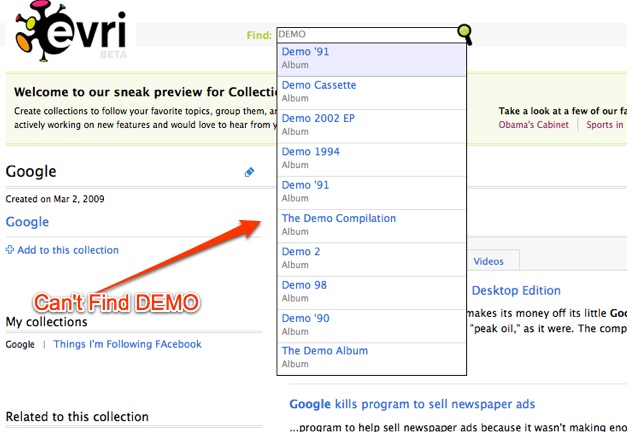Pick Demo 1994 album suggestion
This screenshot has width=627, height=432.
click(x=371, y=159)
